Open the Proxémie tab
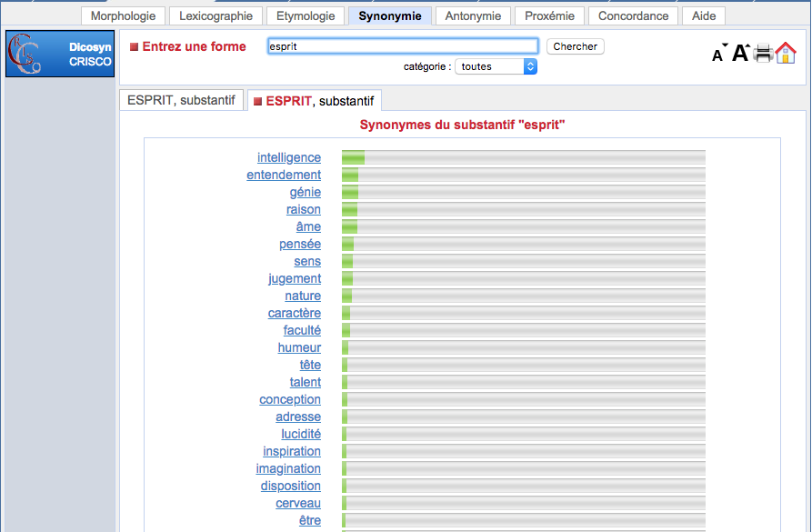The height and width of the screenshot is (532, 812). pyautogui.click(x=549, y=16)
